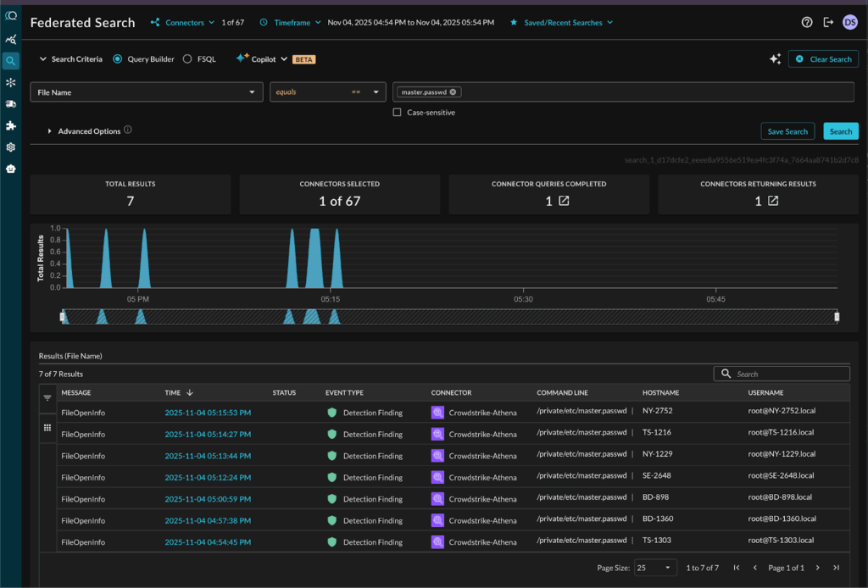The width and height of the screenshot is (868, 588).
Task: Click the help question mark icon
Action: pos(807,23)
